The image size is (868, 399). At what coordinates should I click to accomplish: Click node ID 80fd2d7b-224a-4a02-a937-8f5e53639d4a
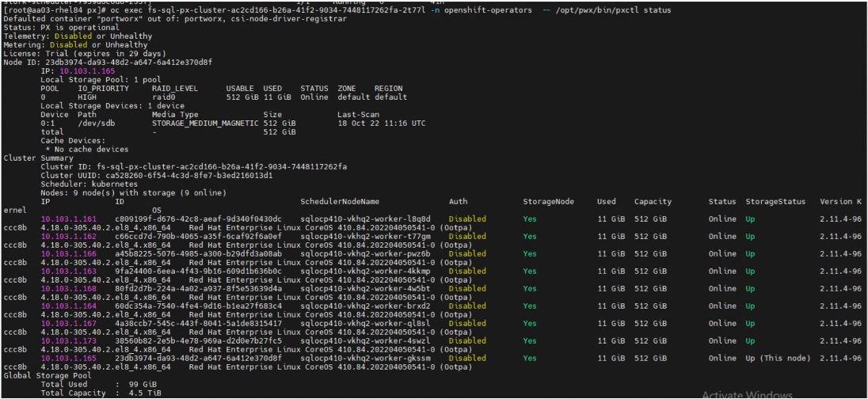point(198,288)
